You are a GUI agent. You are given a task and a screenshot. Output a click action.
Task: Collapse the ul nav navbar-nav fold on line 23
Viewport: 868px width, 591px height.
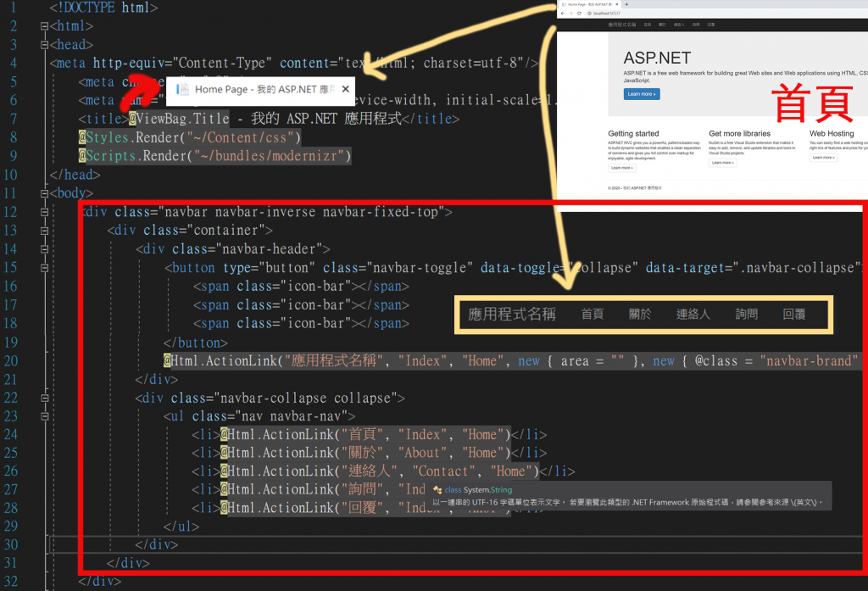pos(44,416)
